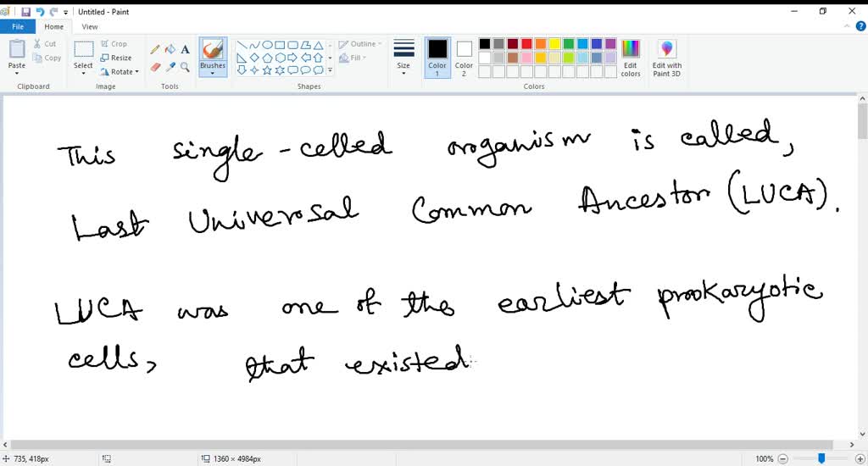Undo the last stroke from the title bar
This screenshot has height=466, width=868.
point(40,12)
